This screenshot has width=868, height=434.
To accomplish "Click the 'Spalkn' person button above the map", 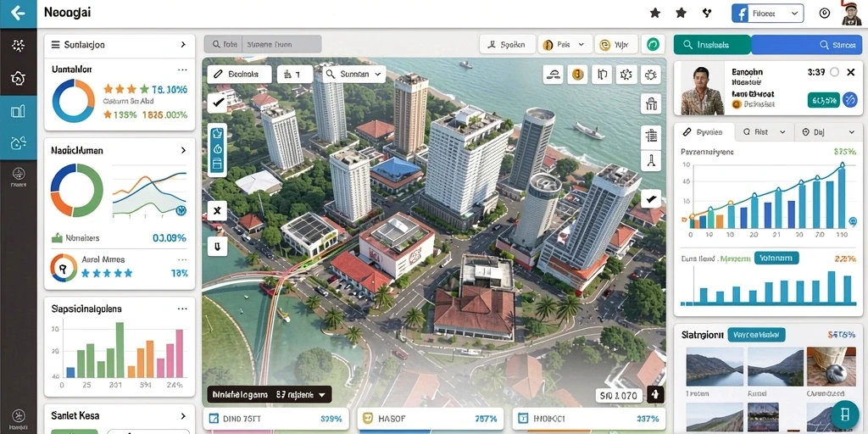I will pyautogui.click(x=507, y=44).
